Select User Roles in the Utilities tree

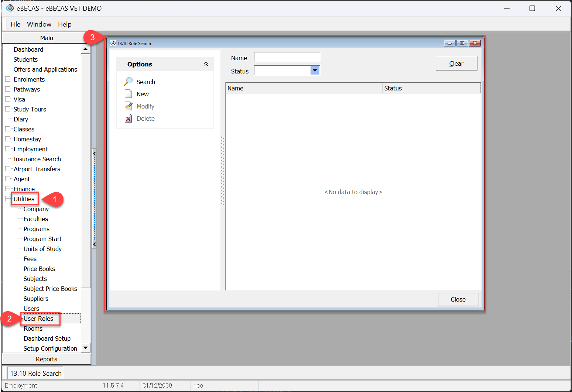point(38,319)
